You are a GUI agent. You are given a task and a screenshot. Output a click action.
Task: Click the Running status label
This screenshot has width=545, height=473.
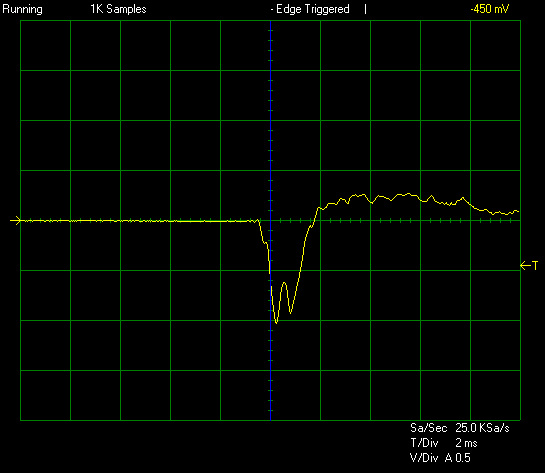pos(22,9)
